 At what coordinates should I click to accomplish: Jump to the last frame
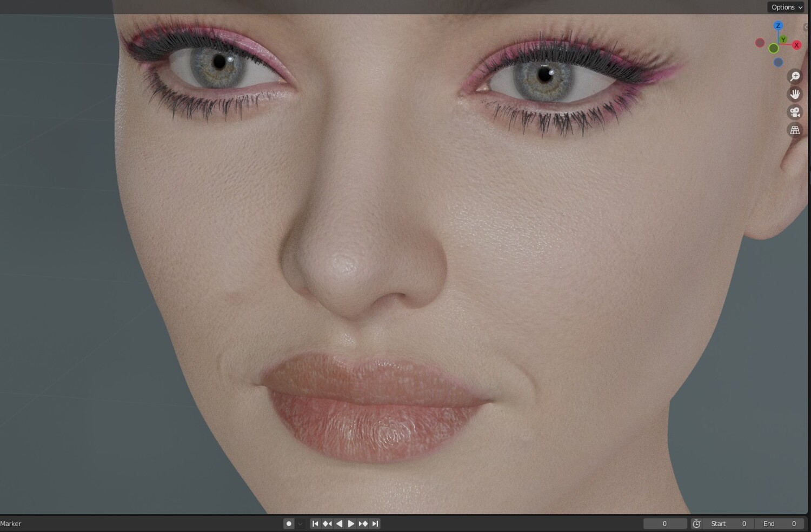(375, 523)
